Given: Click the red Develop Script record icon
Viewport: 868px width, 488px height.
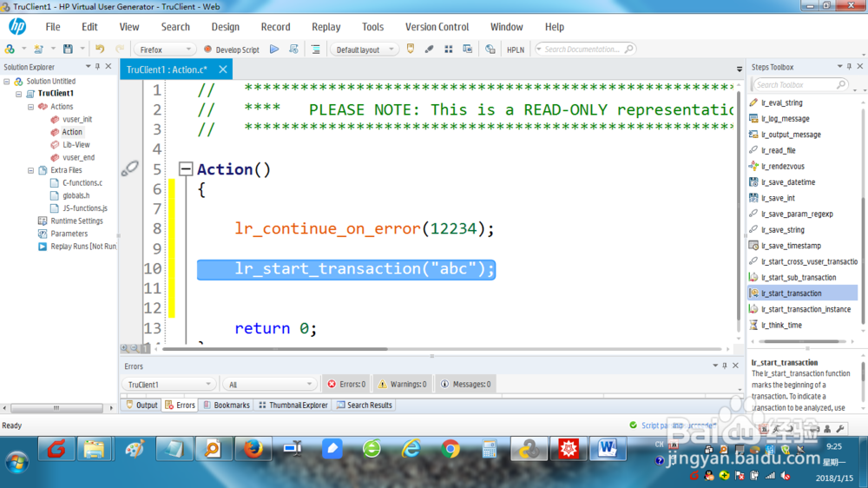Looking at the screenshot, I should click(207, 49).
